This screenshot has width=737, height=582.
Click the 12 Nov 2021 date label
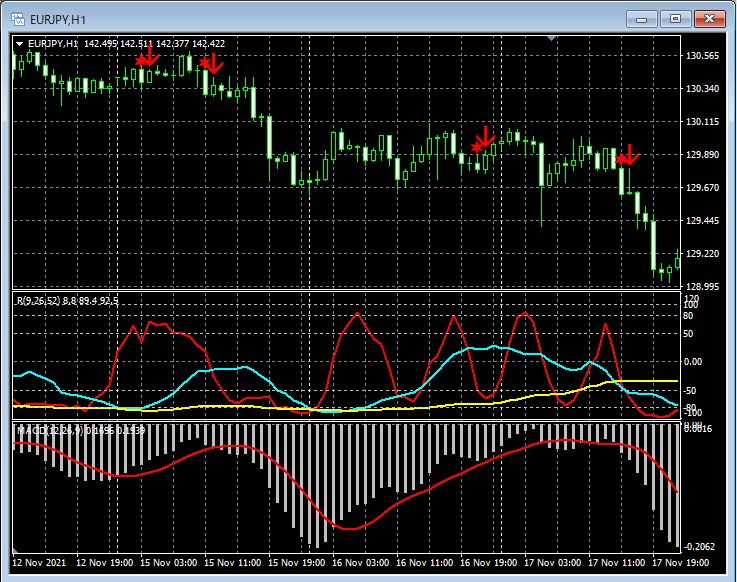click(x=40, y=563)
